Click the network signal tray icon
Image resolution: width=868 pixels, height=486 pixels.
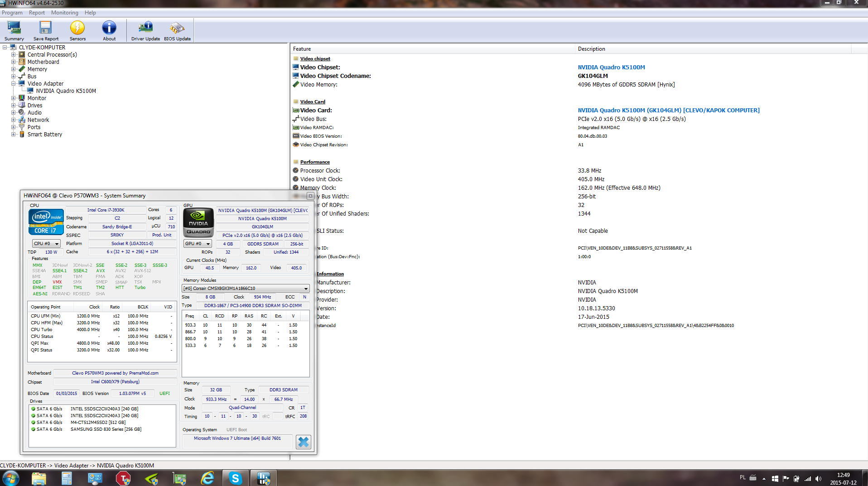(807, 479)
